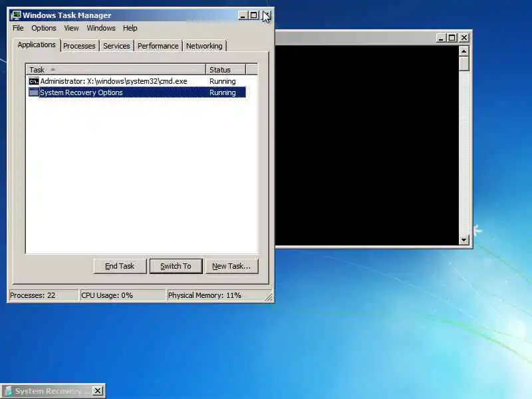The image size is (532, 399).
Task: Sort by the Status column header
Action: (225, 70)
